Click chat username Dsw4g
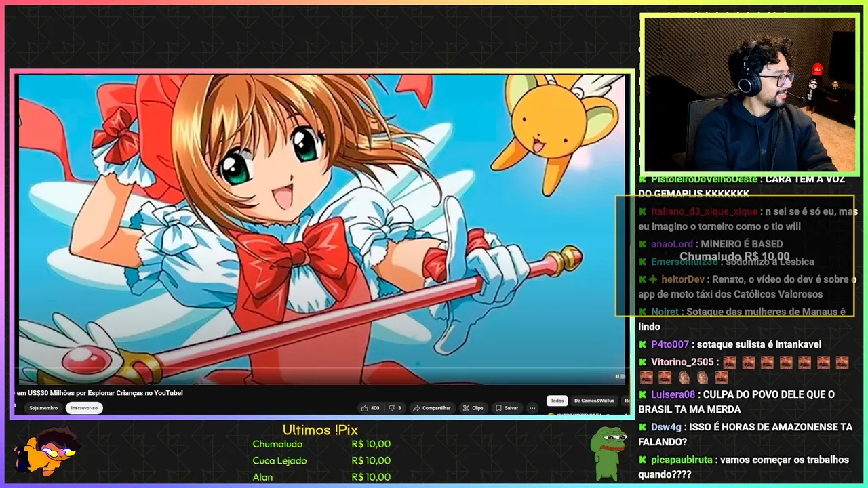This screenshot has height=488, width=868. tap(666, 427)
